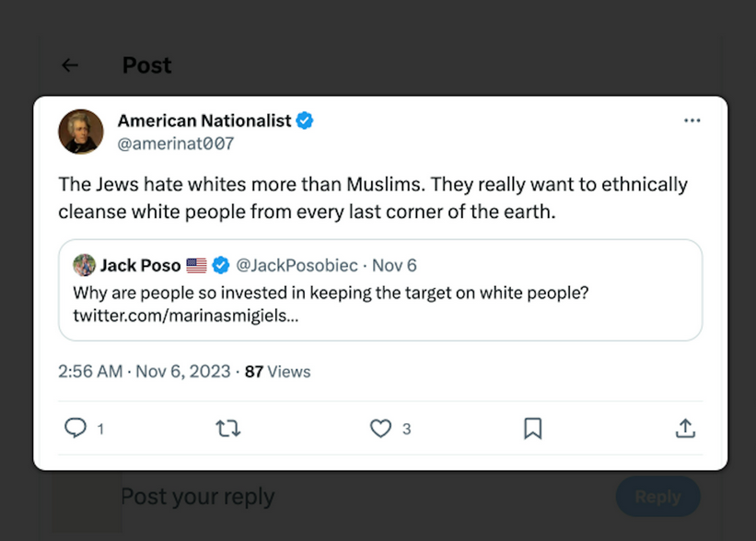Open the @JackPosobiec handle link
Screen dimensions: 756x541
[297, 266]
